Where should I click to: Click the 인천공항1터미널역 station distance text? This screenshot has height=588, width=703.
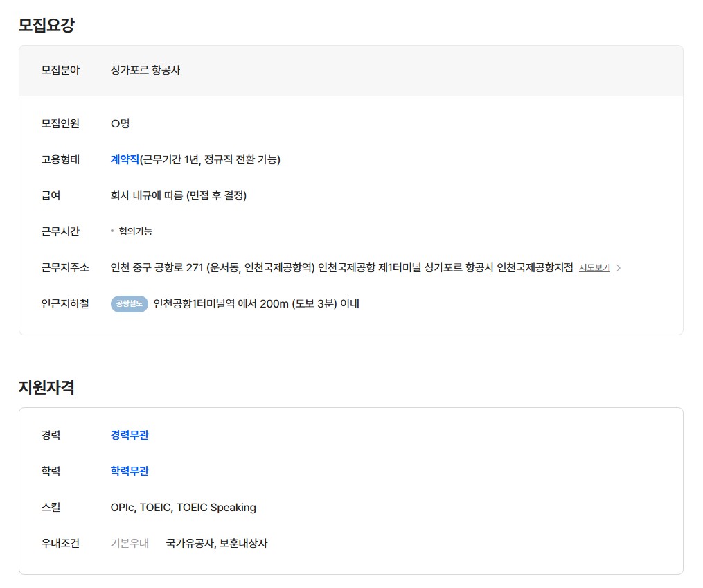[256, 304]
